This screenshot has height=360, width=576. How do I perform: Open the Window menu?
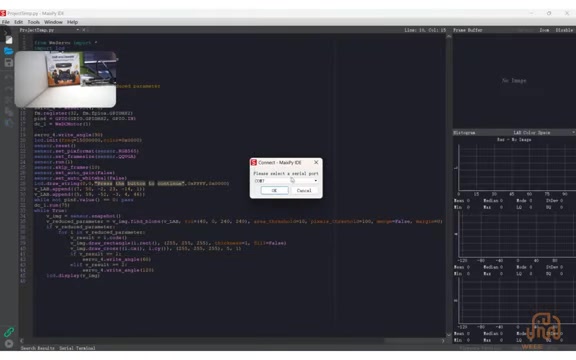53,22
